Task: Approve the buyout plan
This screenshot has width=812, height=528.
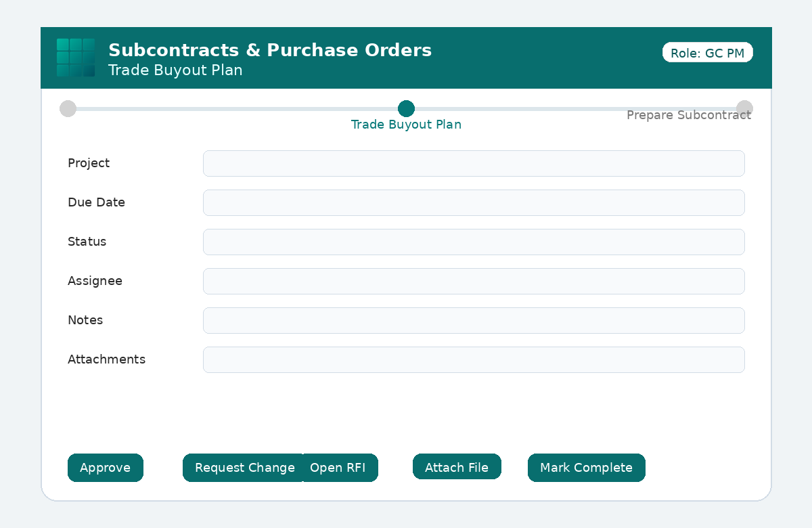Action: pyautogui.click(x=106, y=468)
